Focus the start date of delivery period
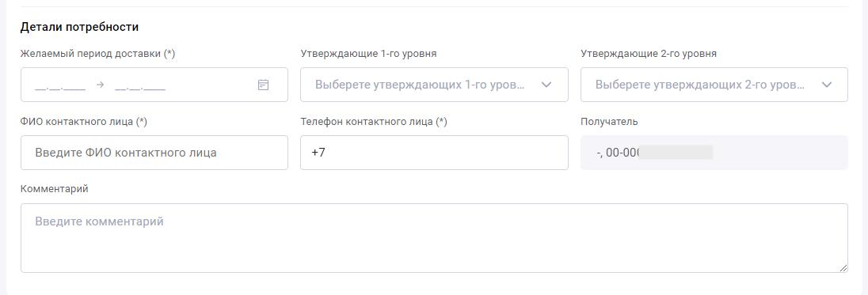This screenshot has height=295, width=868. point(59,85)
